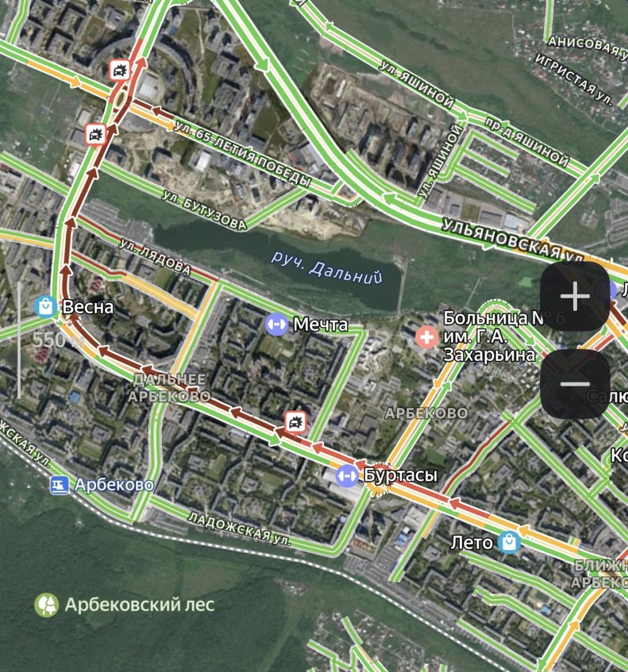Select the hospital cross icon for Больница № 6
This screenshot has width=628, height=672.
(427, 338)
